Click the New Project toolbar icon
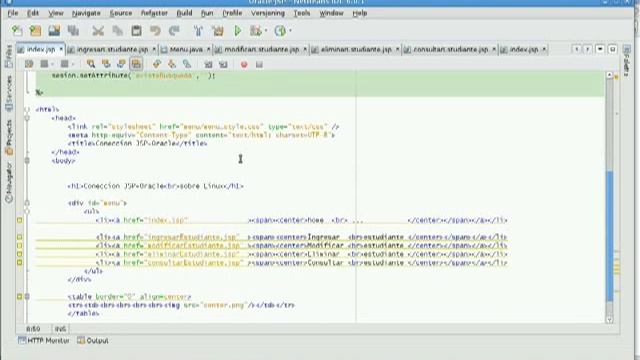 (36, 31)
